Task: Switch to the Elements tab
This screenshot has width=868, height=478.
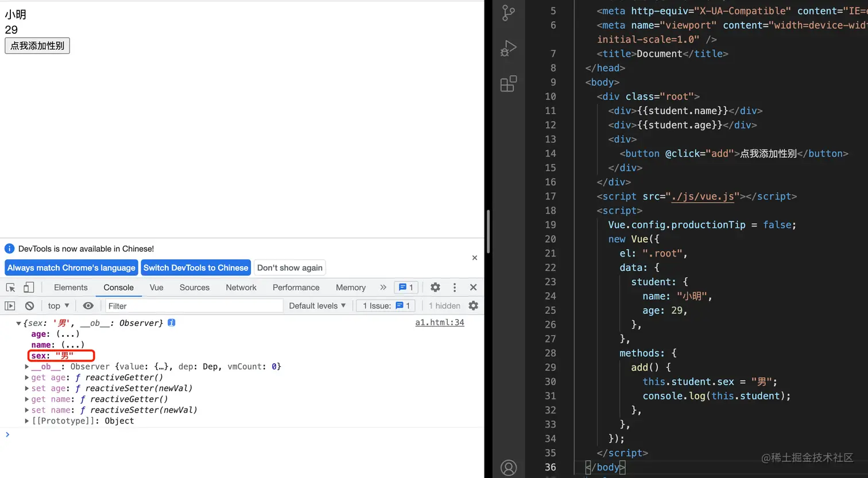Action: pos(71,287)
